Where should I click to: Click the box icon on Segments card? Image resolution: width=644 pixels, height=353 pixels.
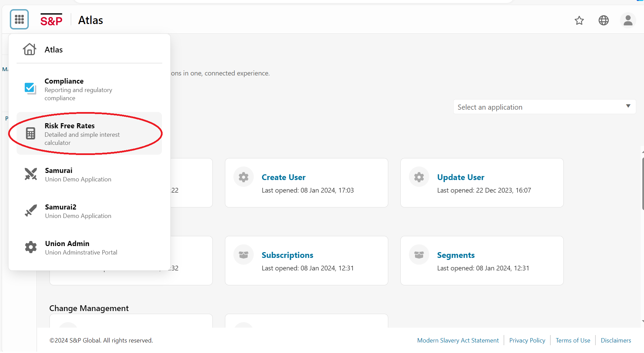pos(419,255)
